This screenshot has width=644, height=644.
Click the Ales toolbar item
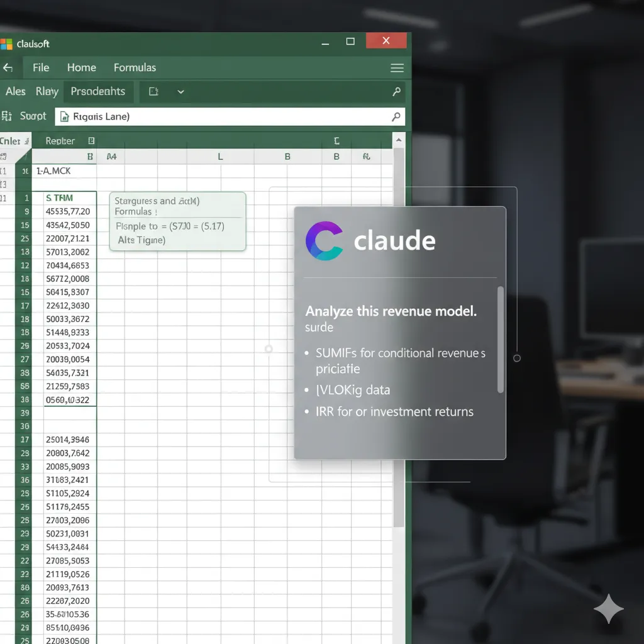tap(16, 92)
